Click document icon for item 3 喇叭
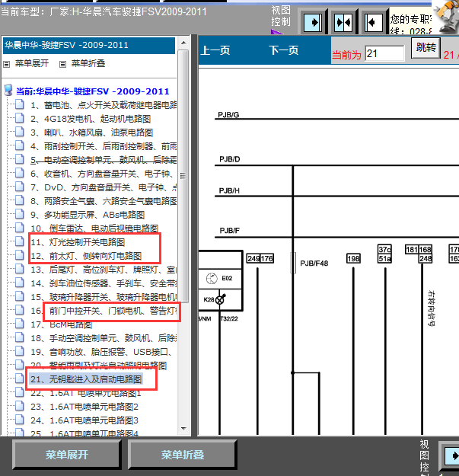The image size is (459, 476). tap(20, 132)
